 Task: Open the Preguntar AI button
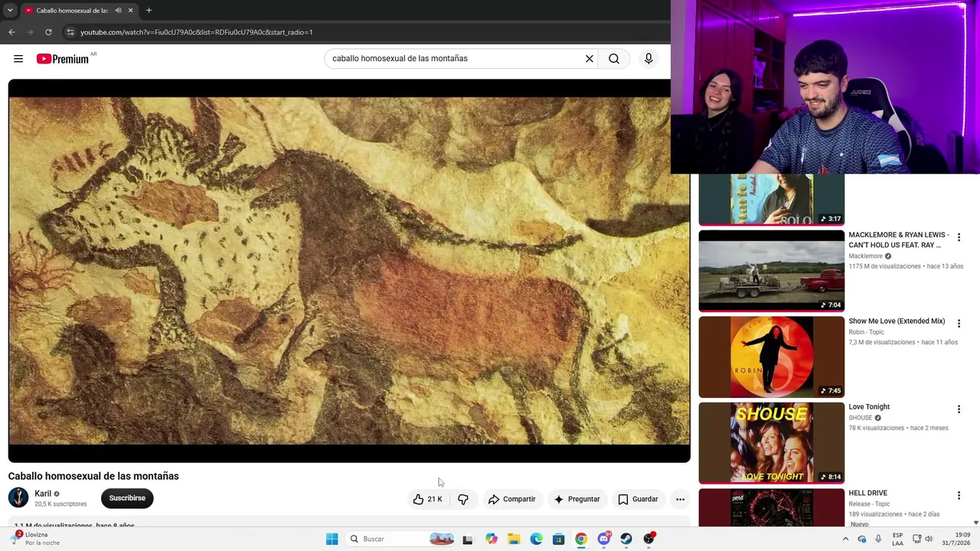pos(577,499)
